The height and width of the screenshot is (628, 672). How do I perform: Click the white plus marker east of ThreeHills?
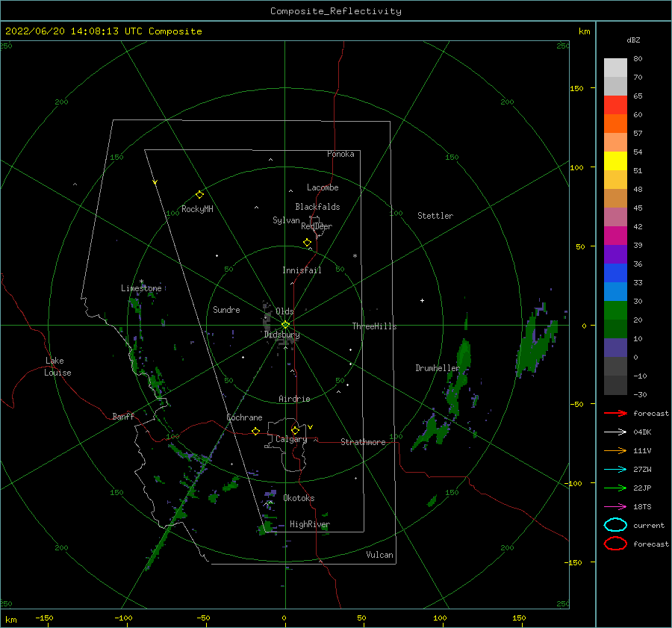point(422,300)
